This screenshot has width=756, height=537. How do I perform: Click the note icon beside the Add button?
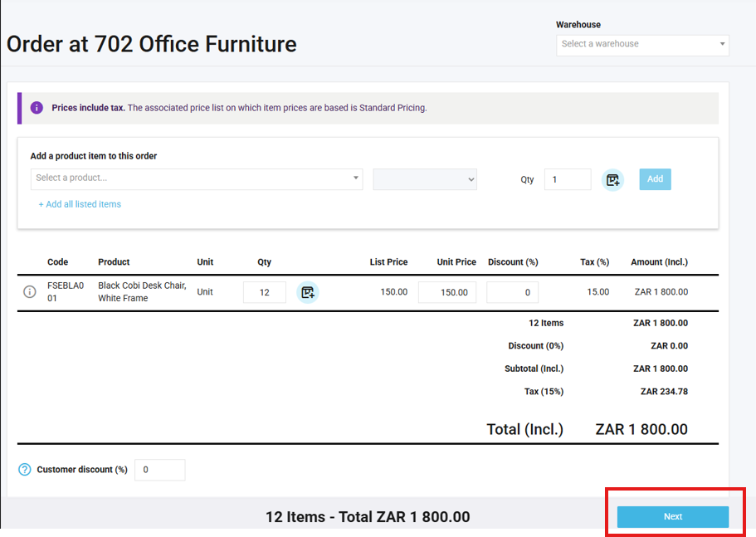(x=612, y=179)
